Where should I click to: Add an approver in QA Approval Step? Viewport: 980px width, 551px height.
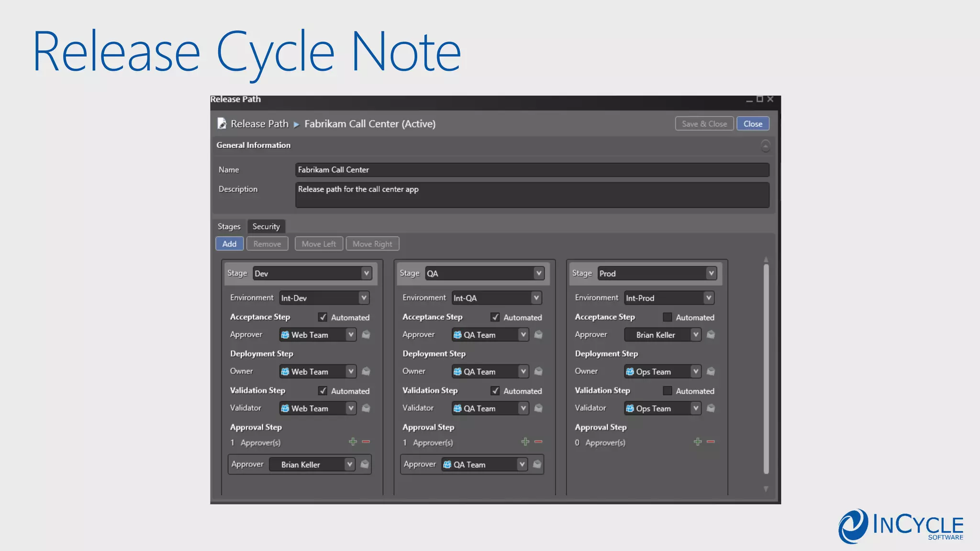point(525,441)
